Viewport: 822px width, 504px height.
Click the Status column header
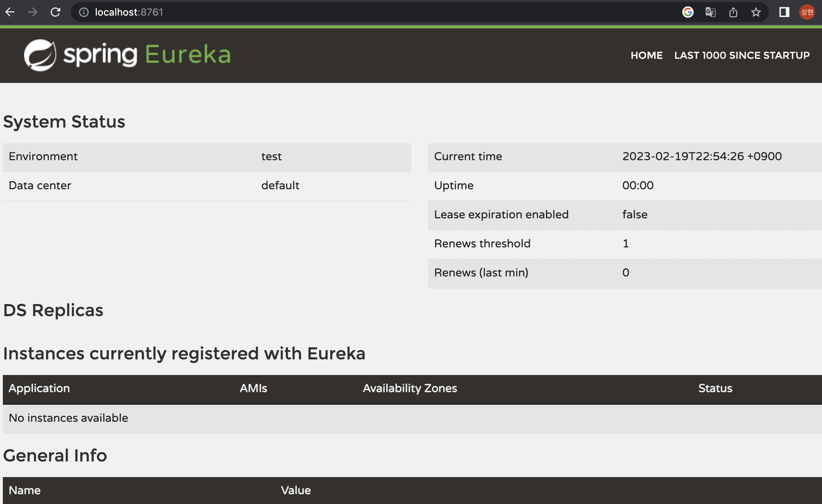click(715, 388)
